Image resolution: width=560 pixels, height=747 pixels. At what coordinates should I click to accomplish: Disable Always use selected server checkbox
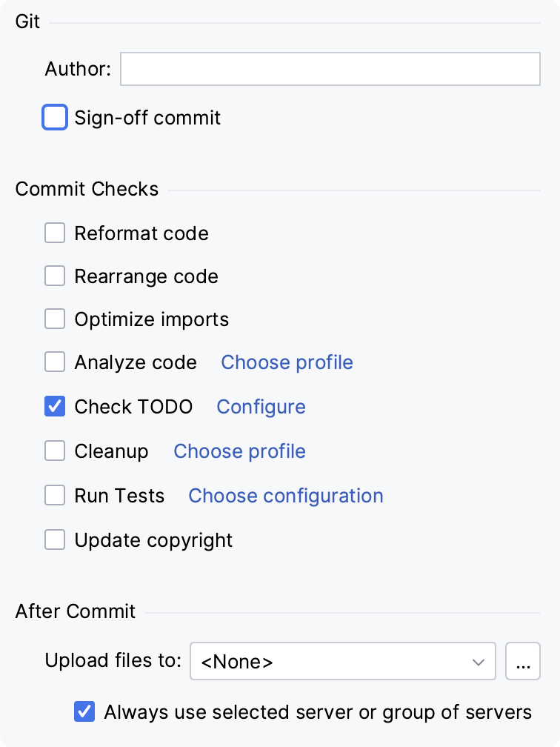84,711
